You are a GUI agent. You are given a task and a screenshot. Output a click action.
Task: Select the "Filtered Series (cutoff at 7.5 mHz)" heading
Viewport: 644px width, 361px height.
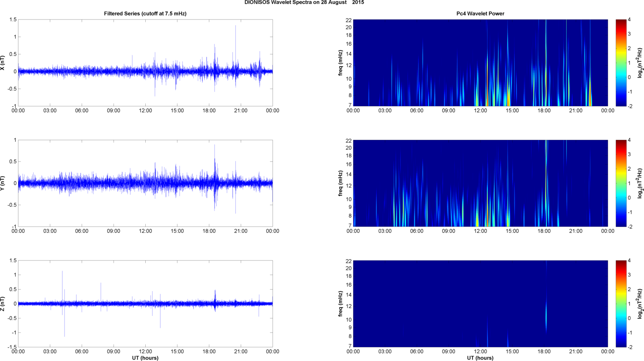pos(145,14)
